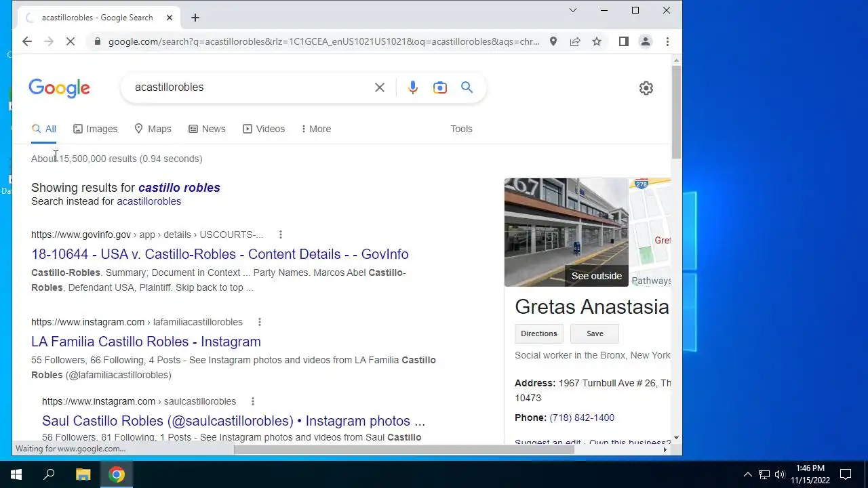The image size is (868, 488).
Task: Share this page icon in address bar
Action: click(x=575, y=41)
